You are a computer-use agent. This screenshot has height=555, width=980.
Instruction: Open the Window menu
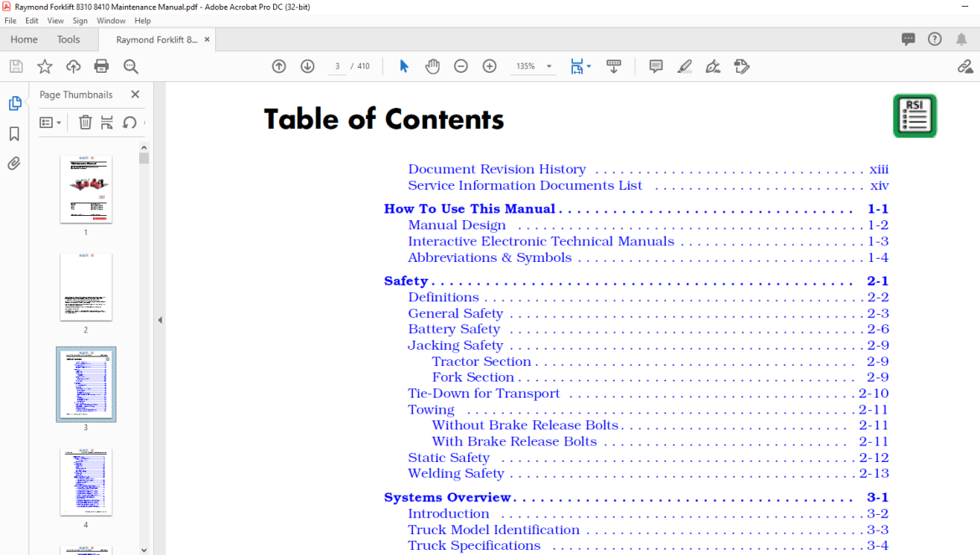tap(111, 21)
